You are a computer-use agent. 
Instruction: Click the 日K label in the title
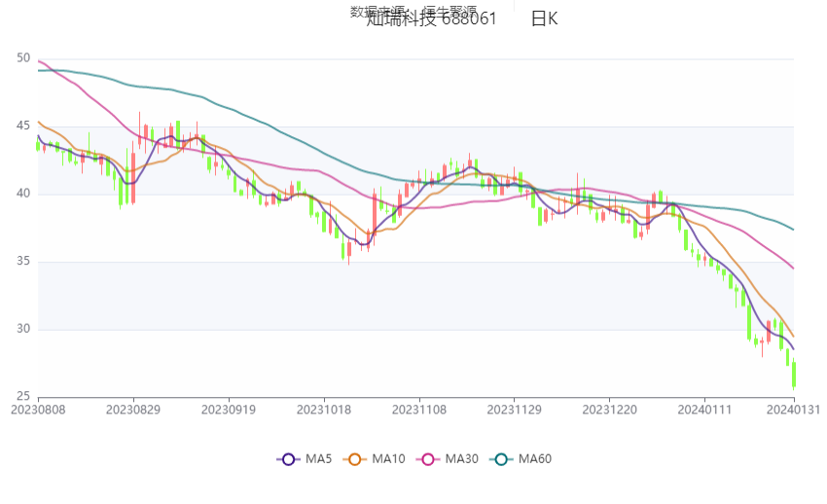pyautogui.click(x=545, y=19)
